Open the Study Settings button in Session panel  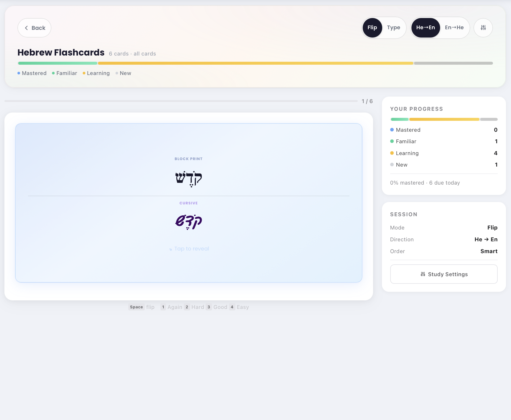coord(444,274)
